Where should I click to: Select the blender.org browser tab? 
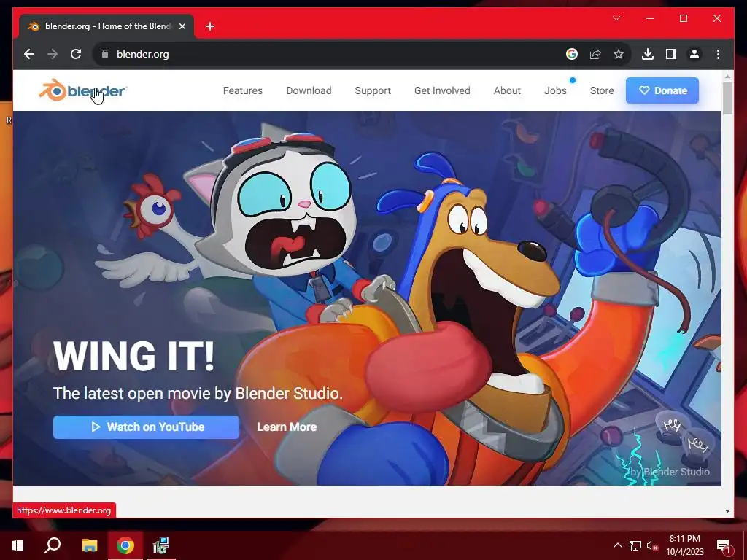[107, 26]
